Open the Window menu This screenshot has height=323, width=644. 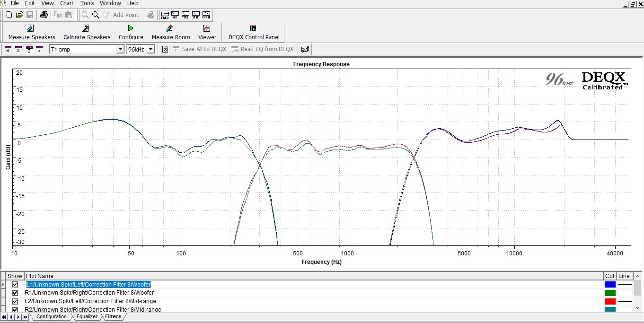[x=110, y=3]
